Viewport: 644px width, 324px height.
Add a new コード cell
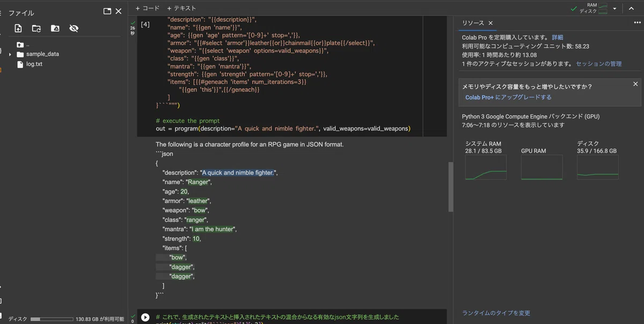[x=148, y=8]
